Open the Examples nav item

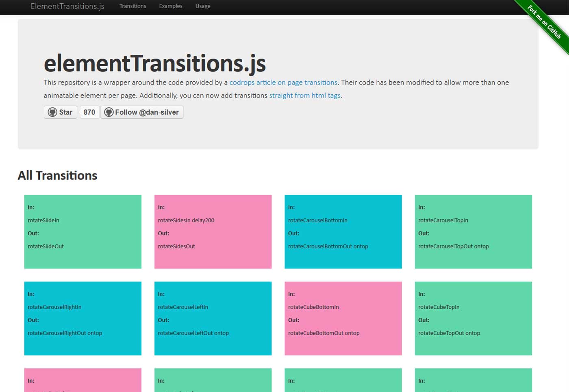pyautogui.click(x=171, y=6)
